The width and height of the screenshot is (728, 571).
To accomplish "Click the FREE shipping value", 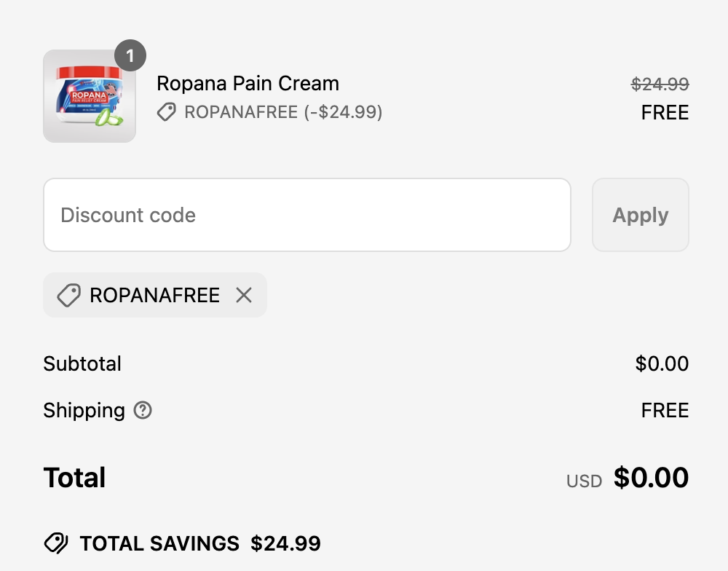I will tap(665, 411).
